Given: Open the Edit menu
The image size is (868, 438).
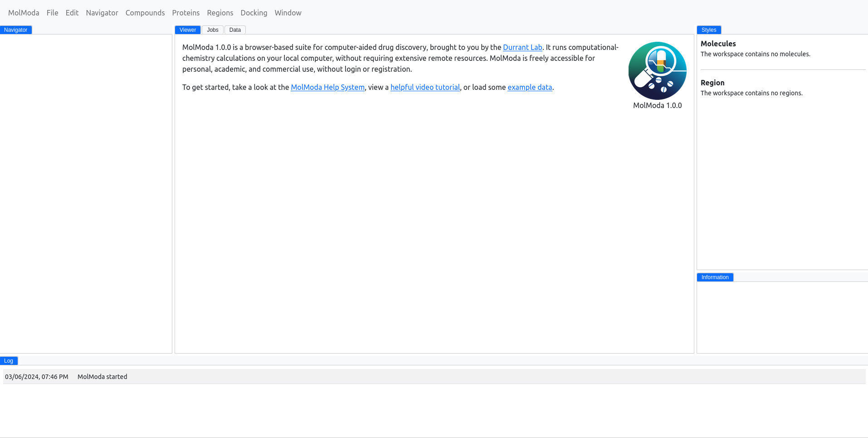Looking at the screenshot, I should click(x=72, y=13).
